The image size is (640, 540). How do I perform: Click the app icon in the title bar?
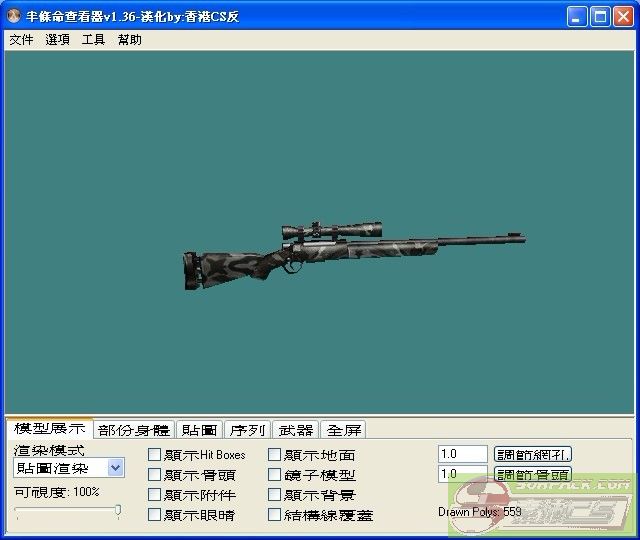(14, 17)
